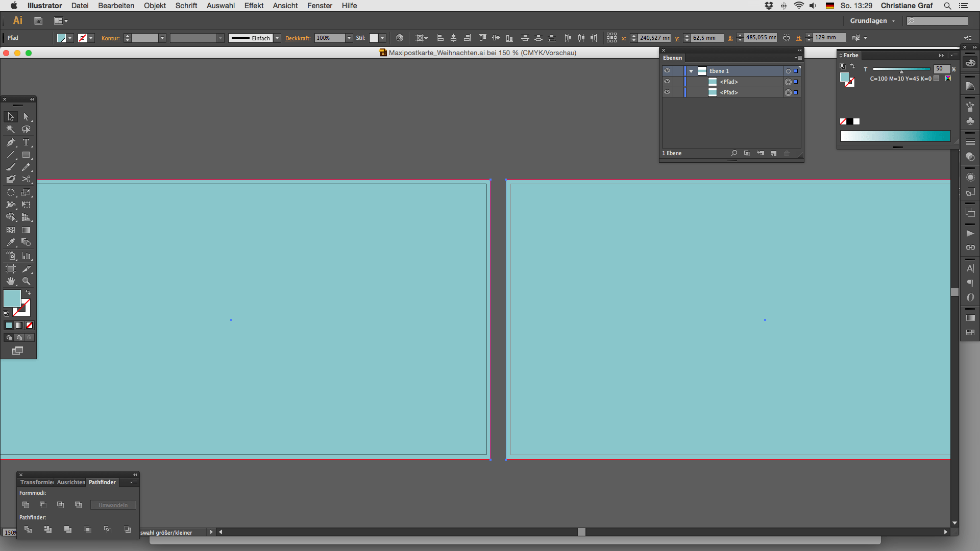Toggle visibility of first Pfad sublayer
This screenshot has height=551, width=980.
(667, 82)
